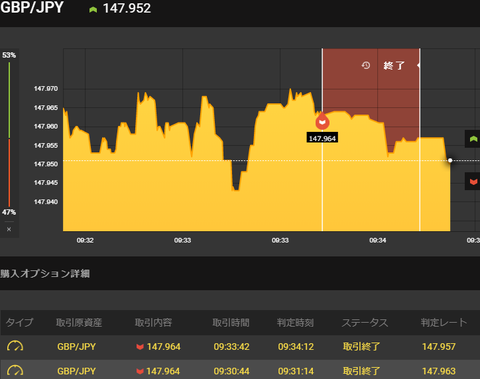The width and height of the screenshot is (480, 379).
Task: Click 取引終了 status in 09:34:12 row
Action: click(x=361, y=347)
